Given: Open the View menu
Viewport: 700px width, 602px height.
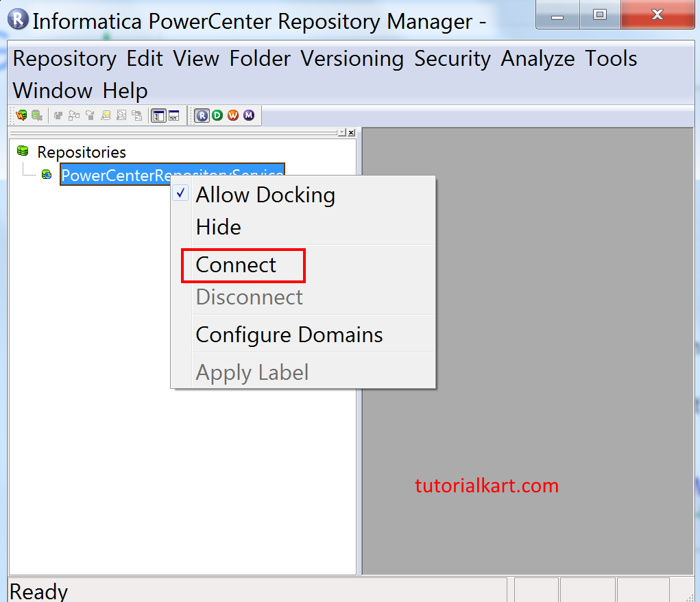Looking at the screenshot, I should click(196, 59).
